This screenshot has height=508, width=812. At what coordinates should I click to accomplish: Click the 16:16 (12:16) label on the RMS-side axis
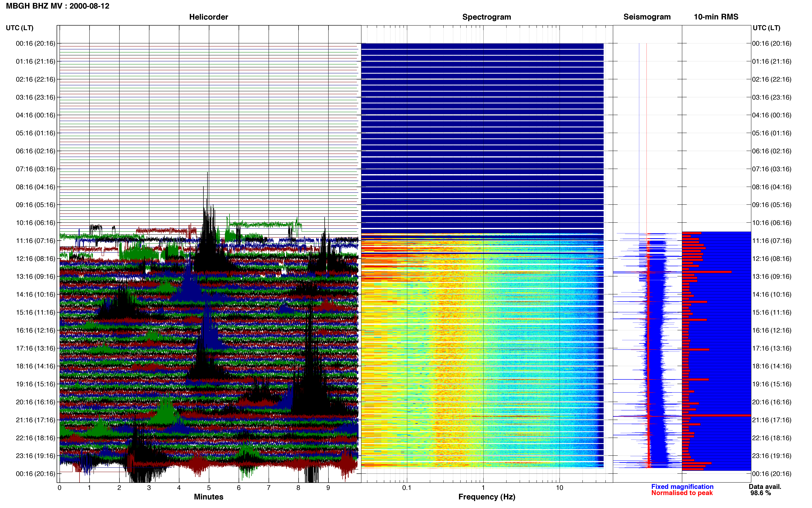coord(772,330)
